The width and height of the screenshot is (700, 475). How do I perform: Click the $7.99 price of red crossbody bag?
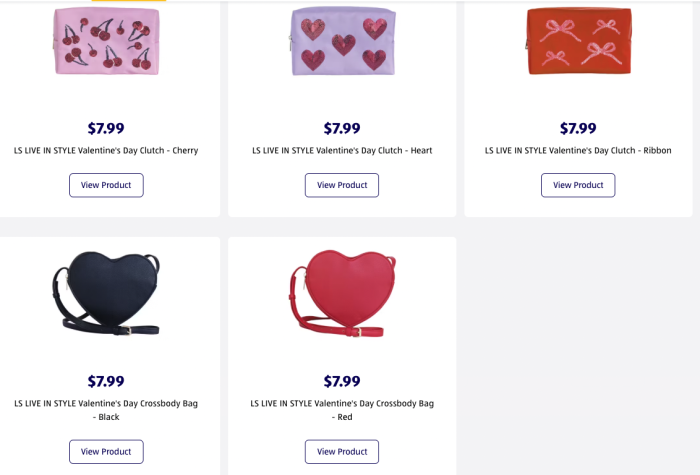coord(342,381)
